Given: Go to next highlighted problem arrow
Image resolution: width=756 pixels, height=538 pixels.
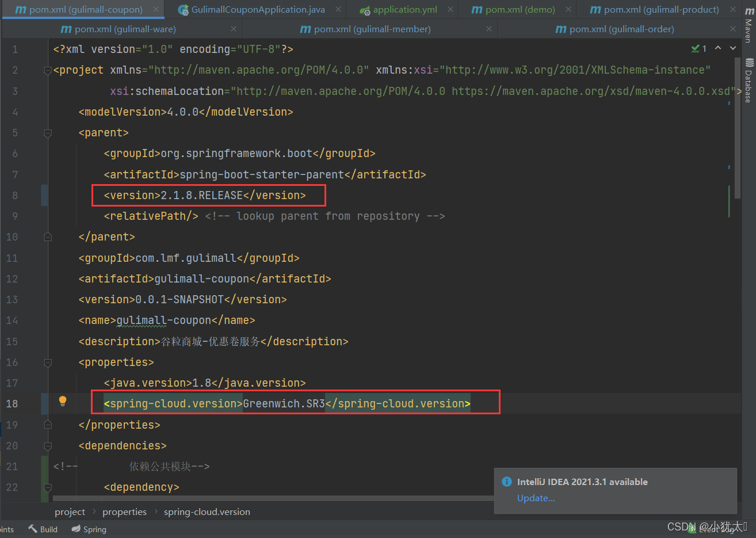Looking at the screenshot, I should [733, 48].
